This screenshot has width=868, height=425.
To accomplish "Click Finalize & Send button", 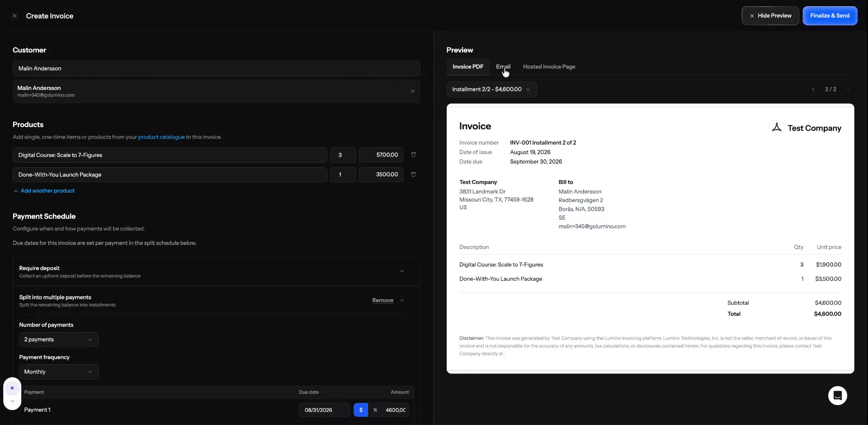I will (830, 16).
